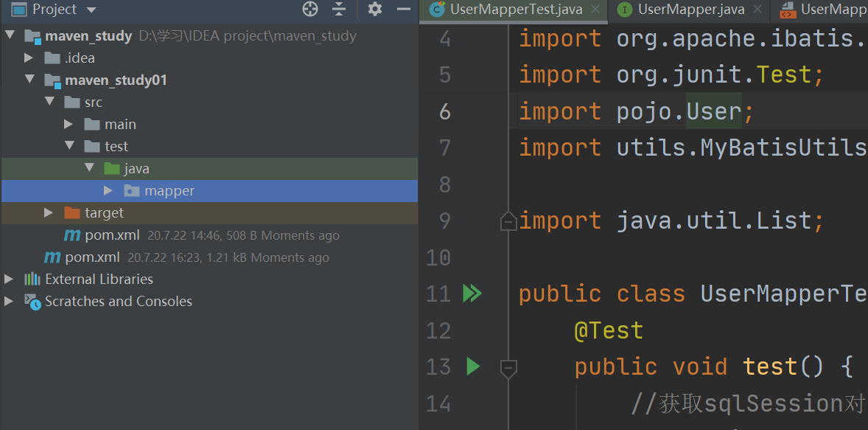Click the collapse all icon in Project panel

(x=339, y=9)
